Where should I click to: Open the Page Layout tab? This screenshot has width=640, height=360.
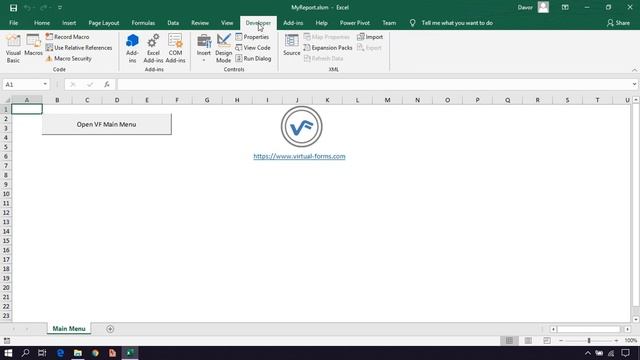[x=104, y=23]
